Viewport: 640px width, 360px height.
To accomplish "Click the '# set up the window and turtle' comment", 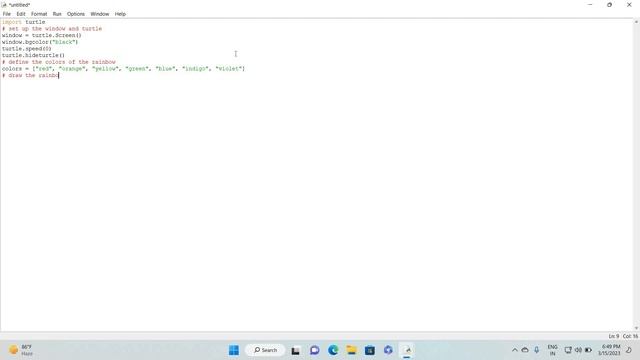I will 52,29.
